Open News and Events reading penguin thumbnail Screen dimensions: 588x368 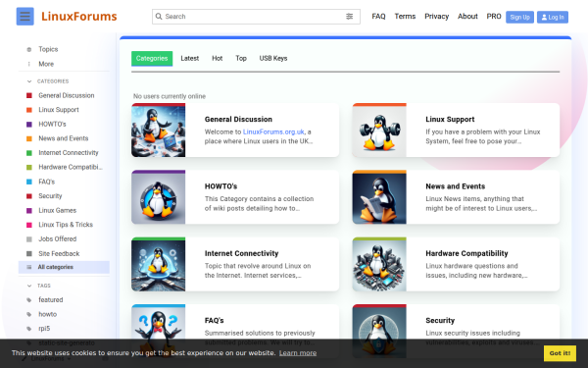coord(379,197)
